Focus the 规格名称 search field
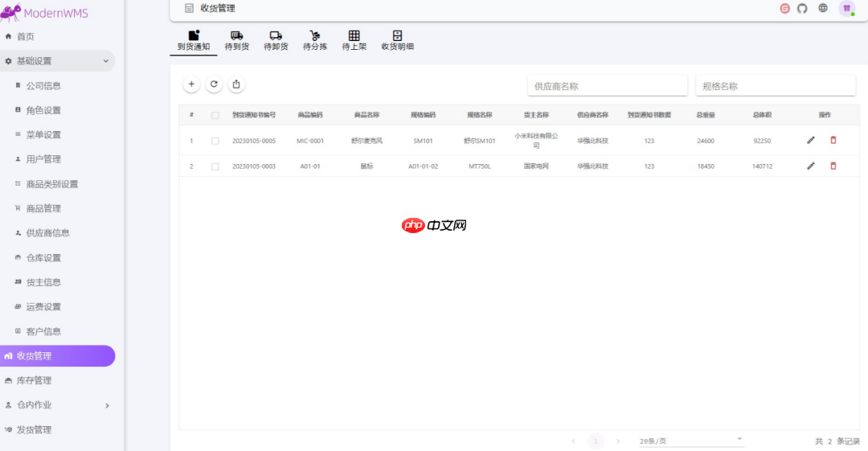 [776, 86]
